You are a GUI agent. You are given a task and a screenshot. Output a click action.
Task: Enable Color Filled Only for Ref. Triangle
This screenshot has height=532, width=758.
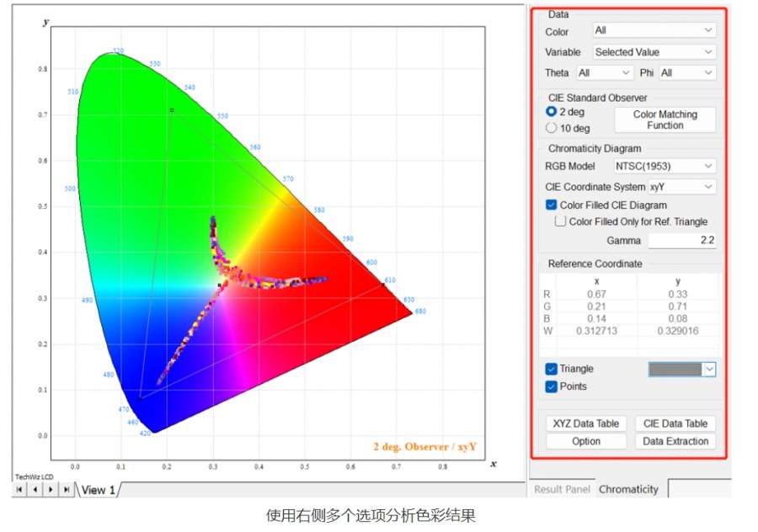[x=561, y=222]
